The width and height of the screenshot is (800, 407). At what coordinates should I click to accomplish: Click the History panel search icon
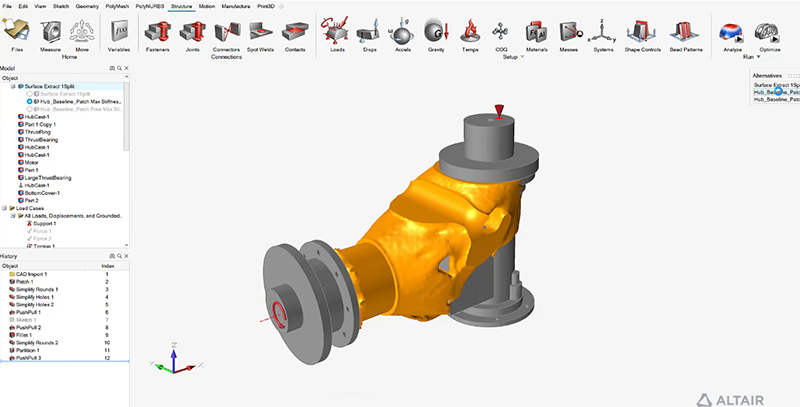tap(119, 256)
